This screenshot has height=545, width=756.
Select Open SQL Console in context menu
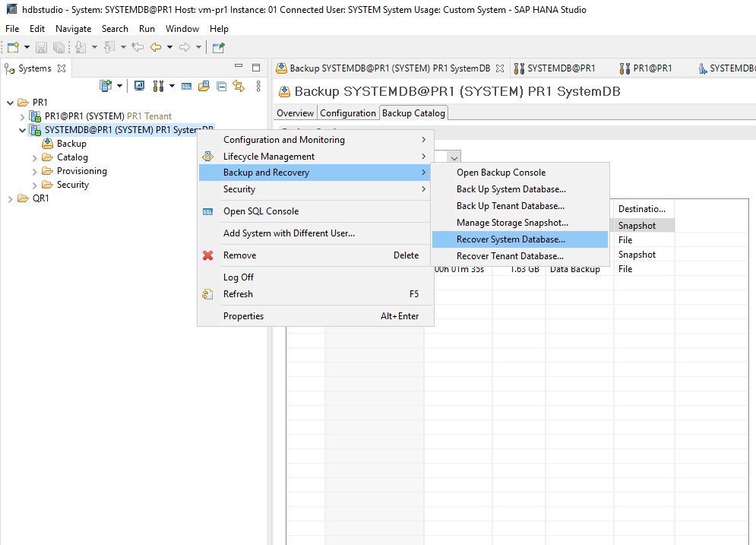tap(261, 211)
